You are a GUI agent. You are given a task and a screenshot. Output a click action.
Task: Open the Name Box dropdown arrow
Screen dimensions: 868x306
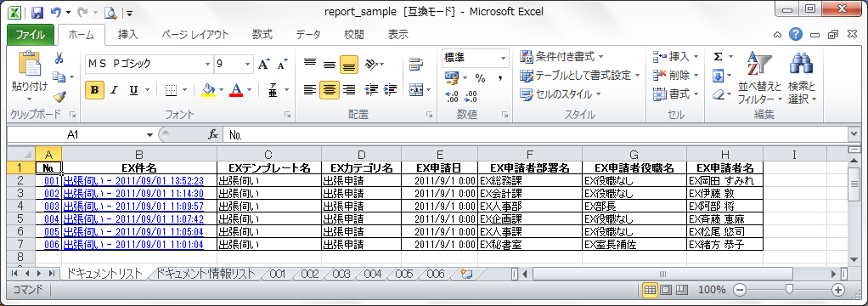149,134
